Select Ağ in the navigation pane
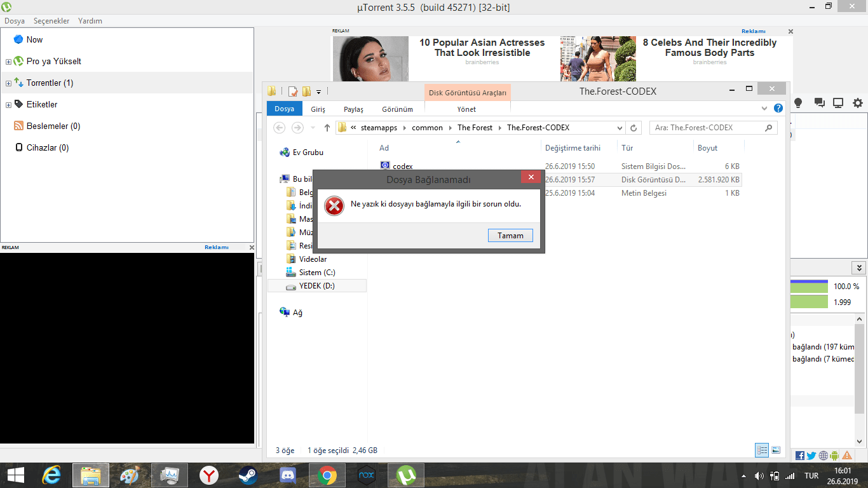 tap(297, 313)
